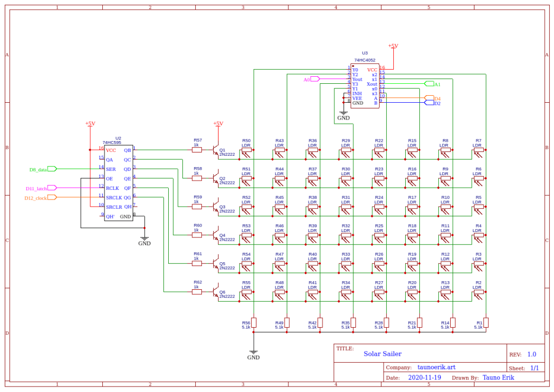
Task: Click the Solar Sailer title text
Action: click(x=382, y=354)
